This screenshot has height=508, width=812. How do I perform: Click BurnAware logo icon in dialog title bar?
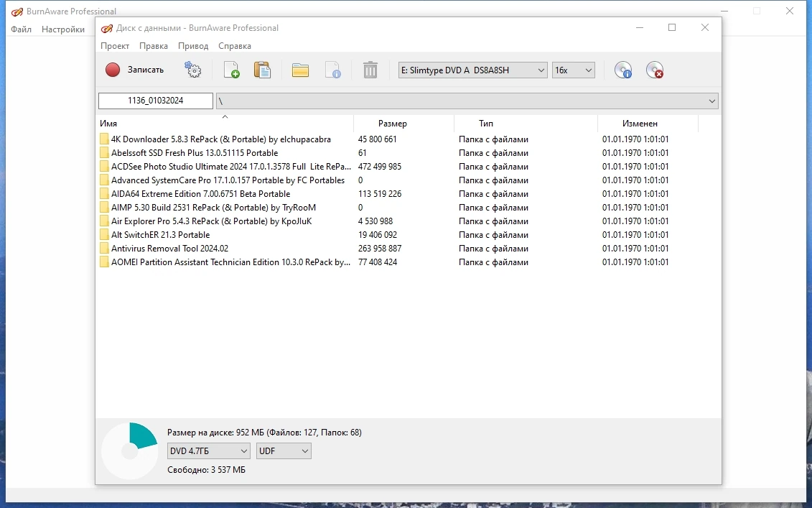click(x=107, y=28)
